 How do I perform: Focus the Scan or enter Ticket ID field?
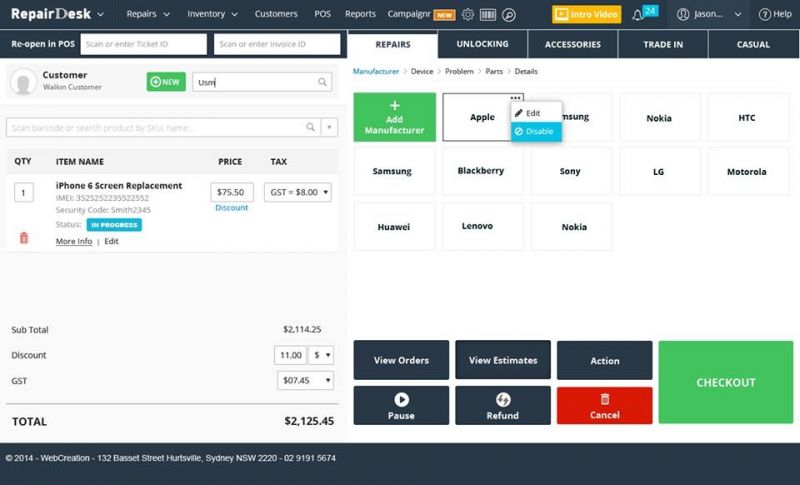143,44
